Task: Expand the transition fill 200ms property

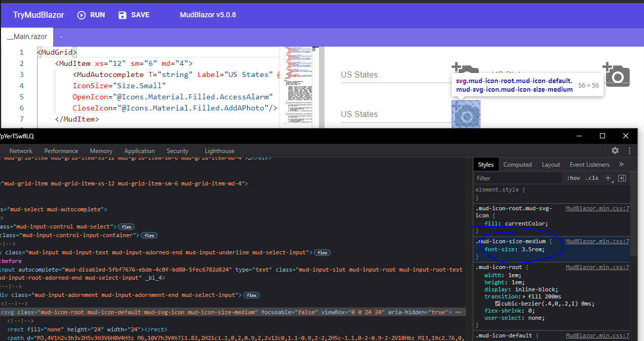Action: (x=524, y=296)
